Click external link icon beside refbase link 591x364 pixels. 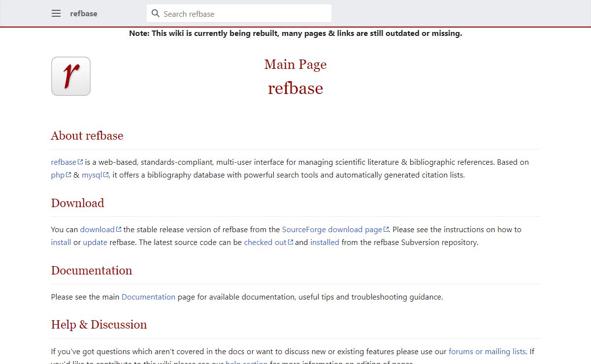click(80, 162)
